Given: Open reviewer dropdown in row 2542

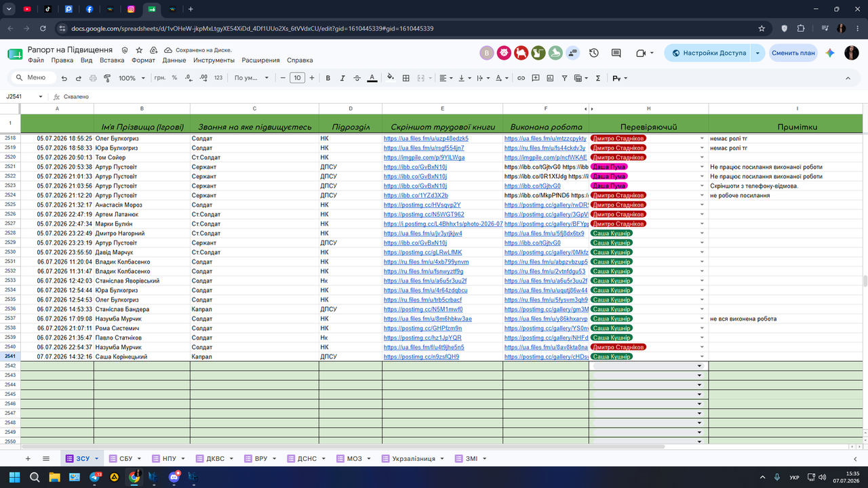Looking at the screenshot, I should tap(699, 366).
